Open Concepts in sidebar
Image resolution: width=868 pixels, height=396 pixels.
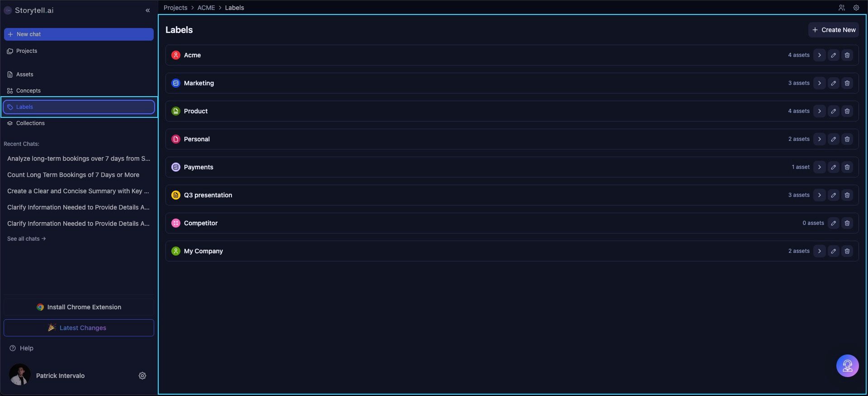click(28, 91)
